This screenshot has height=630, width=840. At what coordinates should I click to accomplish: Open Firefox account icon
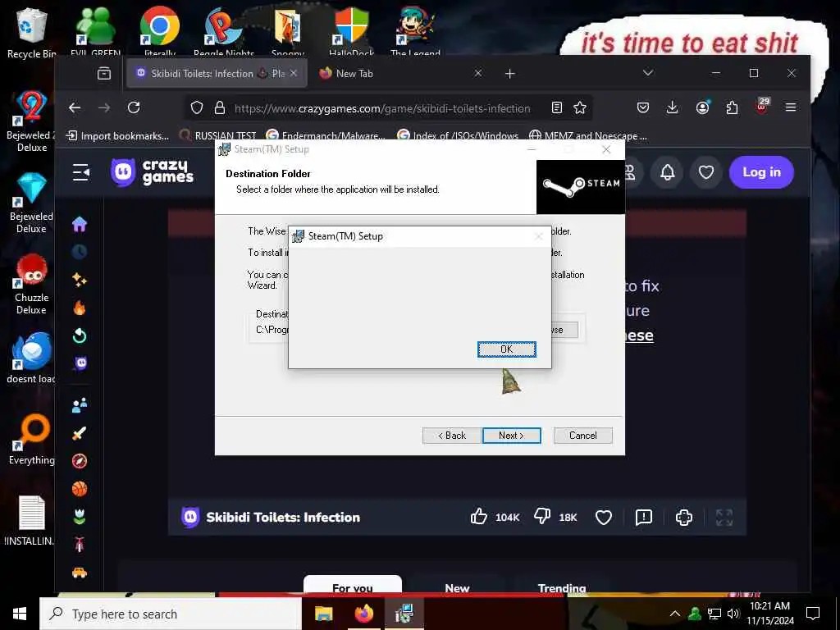(x=702, y=107)
